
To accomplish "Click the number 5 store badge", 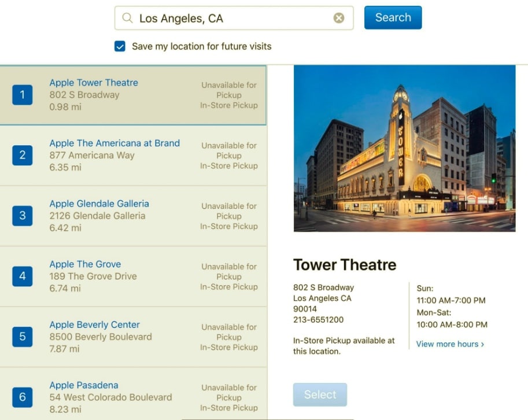I will coord(23,337).
